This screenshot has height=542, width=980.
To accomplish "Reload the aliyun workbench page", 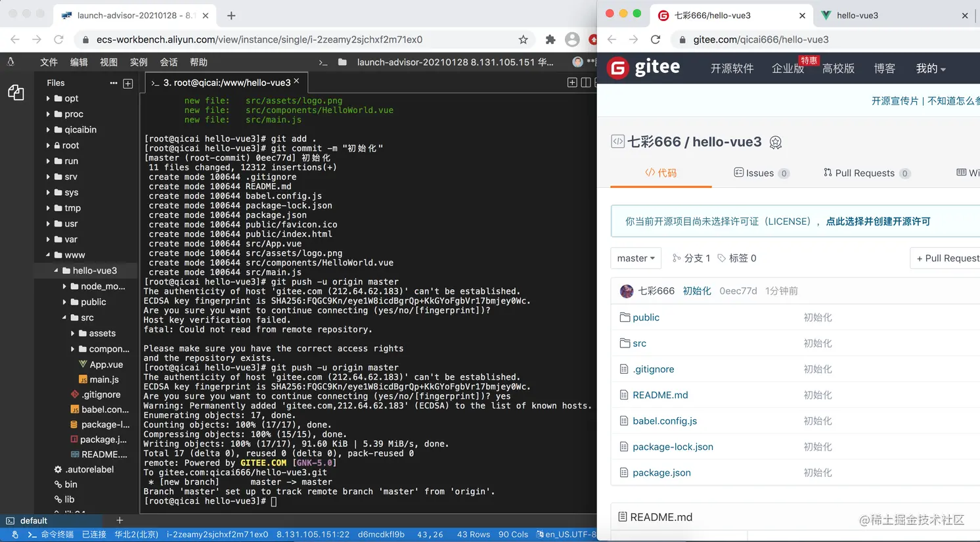I will click(x=58, y=39).
